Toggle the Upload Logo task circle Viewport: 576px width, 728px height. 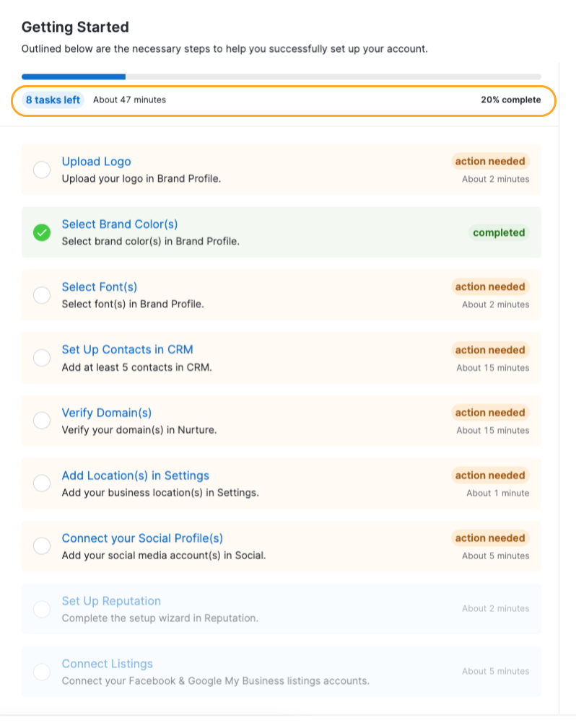click(x=42, y=170)
